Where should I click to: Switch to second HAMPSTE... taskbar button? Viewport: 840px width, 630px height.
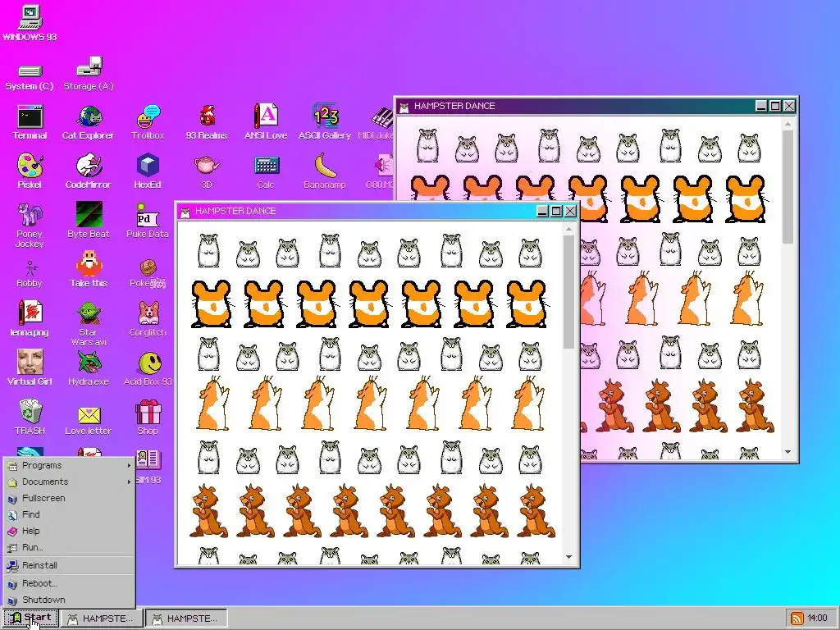click(x=186, y=619)
